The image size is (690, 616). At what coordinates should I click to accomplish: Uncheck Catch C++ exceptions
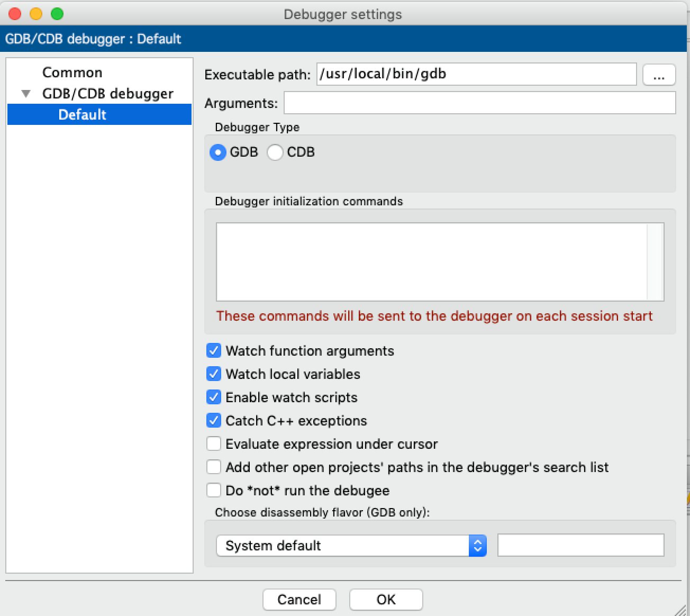pos(214,421)
